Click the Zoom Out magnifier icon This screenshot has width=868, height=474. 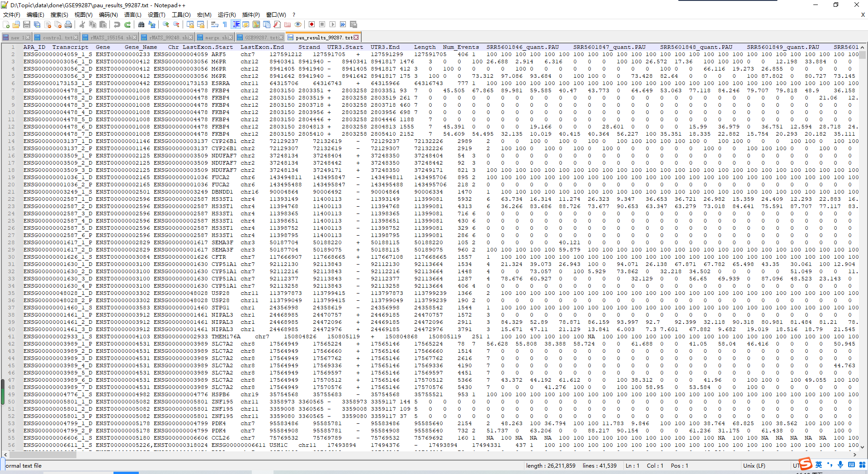(176, 24)
